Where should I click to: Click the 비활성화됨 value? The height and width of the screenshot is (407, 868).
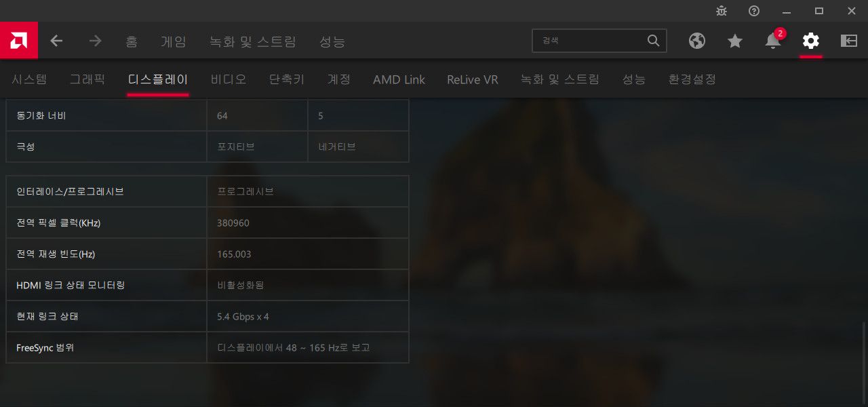[x=241, y=286]
